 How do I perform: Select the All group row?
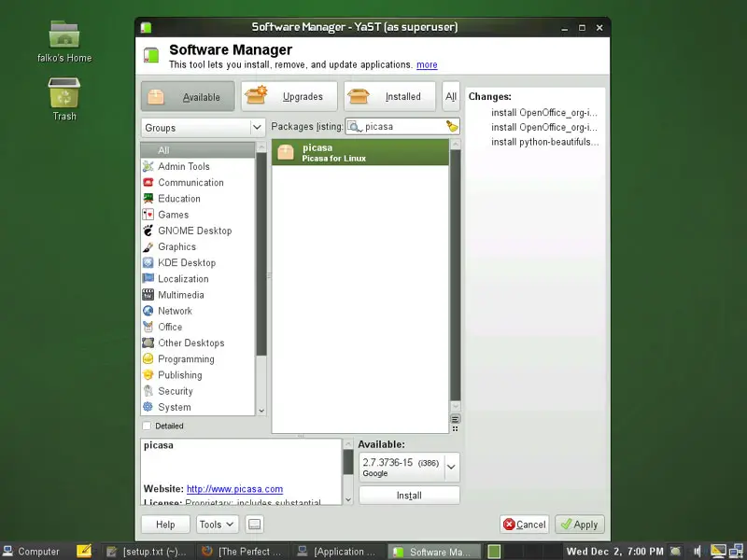point(198,150)
